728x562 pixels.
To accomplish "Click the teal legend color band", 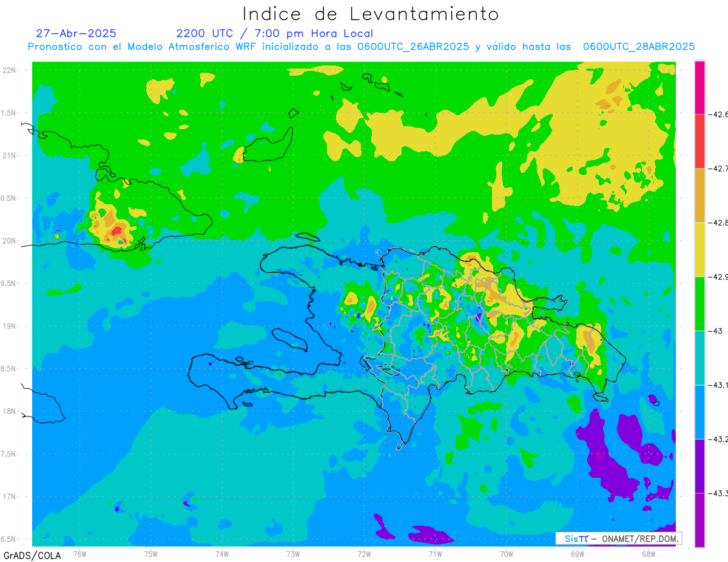I will 699,357.
